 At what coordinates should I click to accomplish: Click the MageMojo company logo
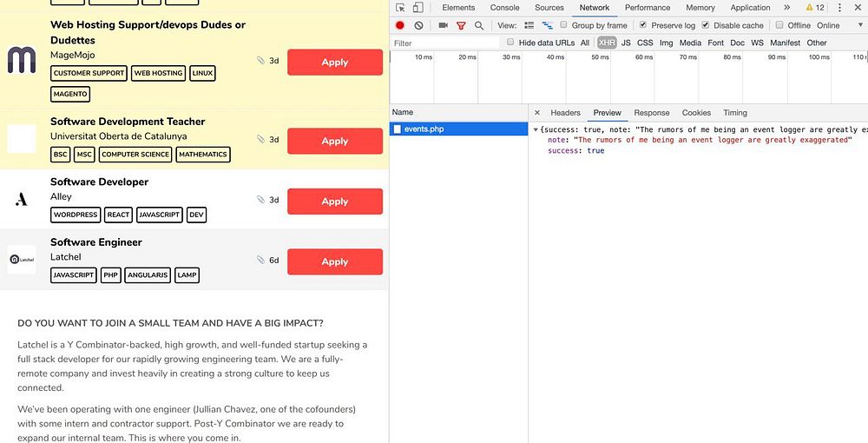[22, 60]
